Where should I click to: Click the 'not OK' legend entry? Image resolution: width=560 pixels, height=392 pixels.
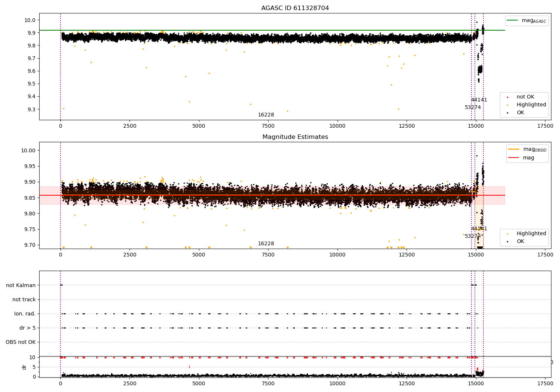click(x=525, y=97)
